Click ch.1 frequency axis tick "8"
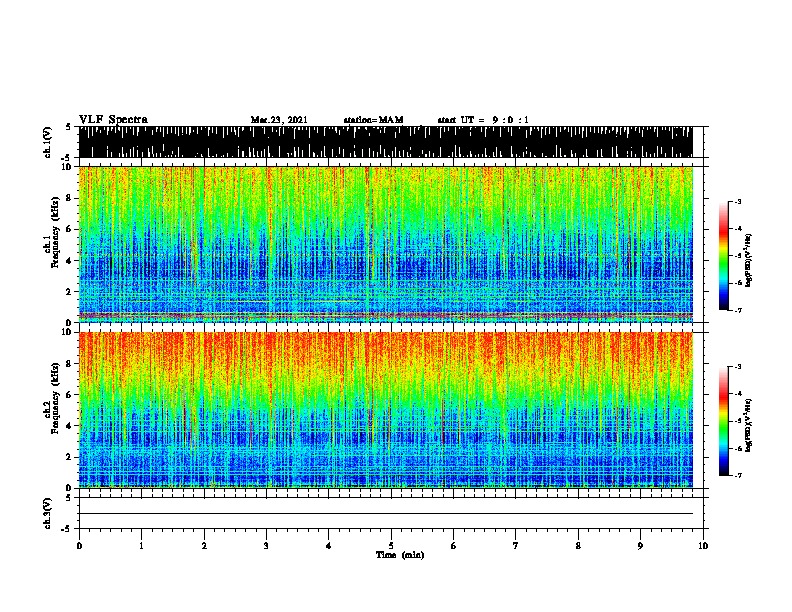792x612 pixels. pos(70,198)
